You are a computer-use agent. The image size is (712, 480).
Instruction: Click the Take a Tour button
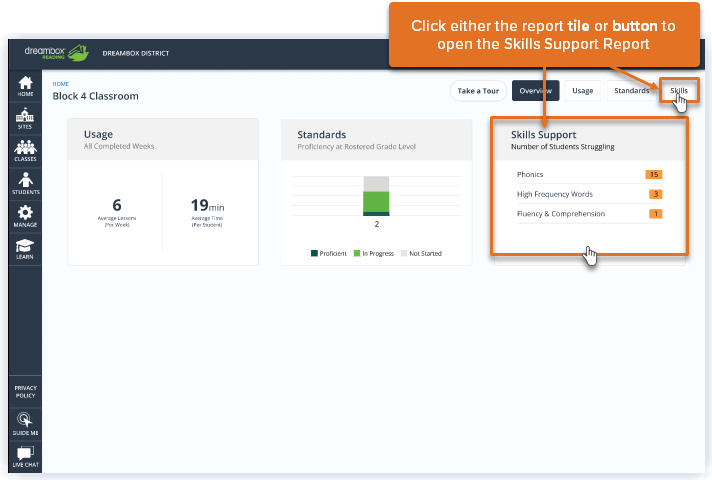[478, 91]
